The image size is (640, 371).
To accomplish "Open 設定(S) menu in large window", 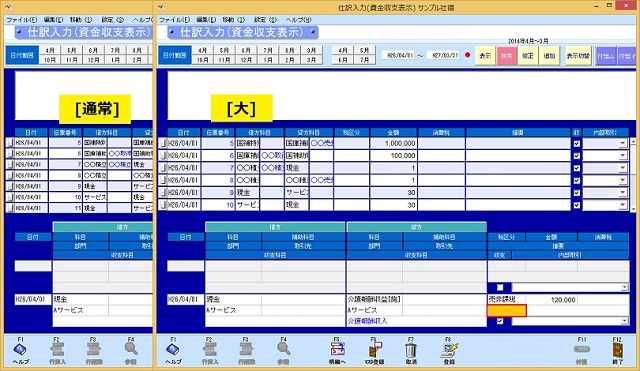I will coord(265,20).
